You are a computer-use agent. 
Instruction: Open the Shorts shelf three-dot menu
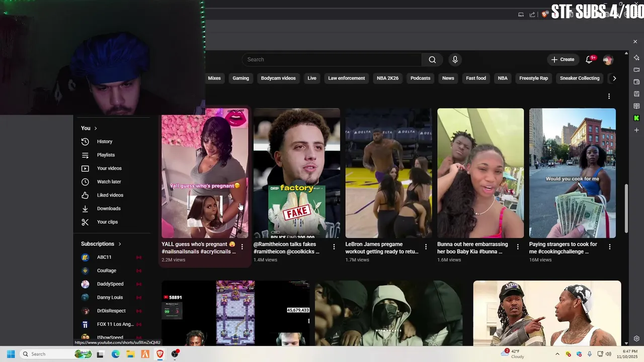point(609,96)
